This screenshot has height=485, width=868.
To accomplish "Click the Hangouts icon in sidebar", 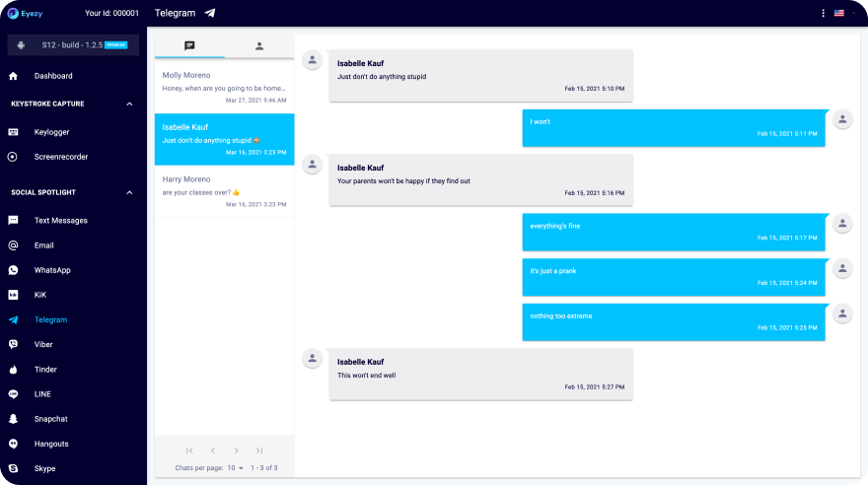I will [x=13, y=444].
